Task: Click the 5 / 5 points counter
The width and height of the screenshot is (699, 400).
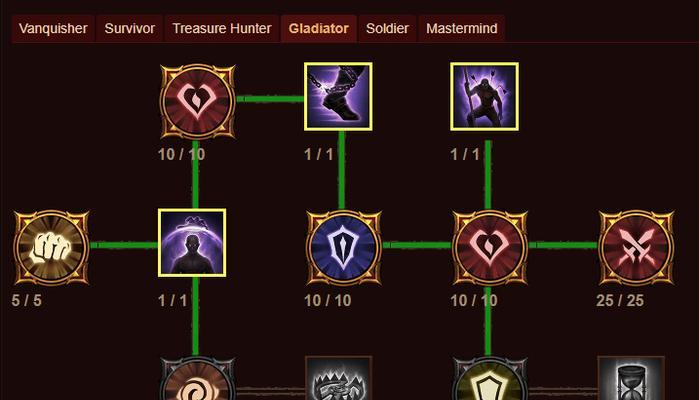Action: (27, 301)
